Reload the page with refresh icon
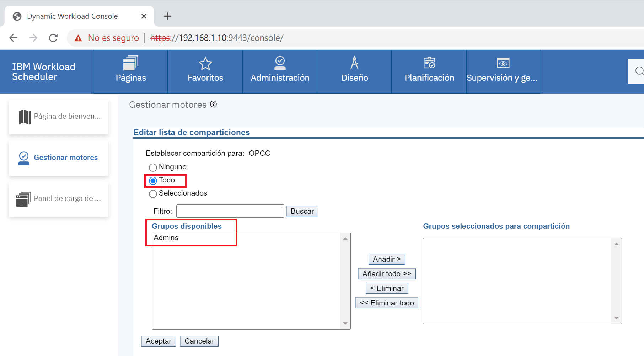 tap(53, 38)
